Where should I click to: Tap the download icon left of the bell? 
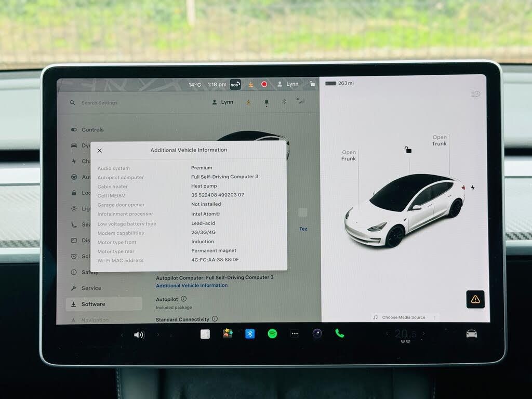coord(248,102)
